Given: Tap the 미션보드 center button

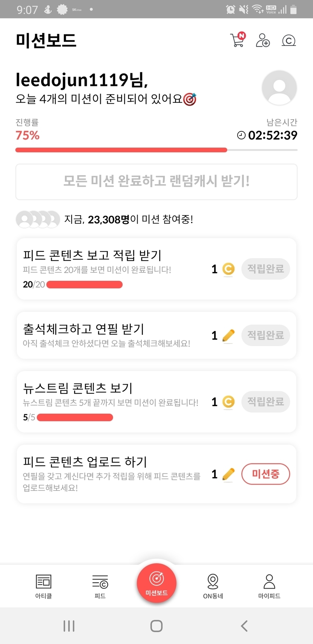Looking at the screenshot, I should (x=156, y=582).
